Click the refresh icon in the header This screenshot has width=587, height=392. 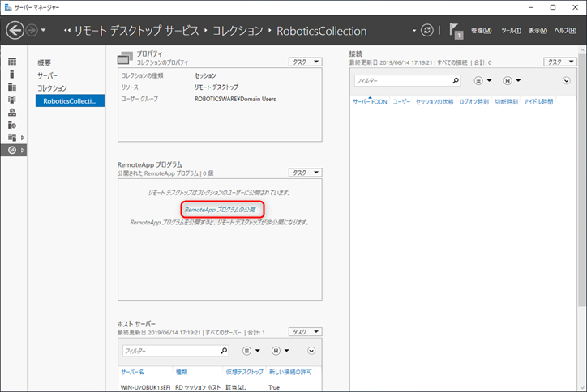(426, 31)
